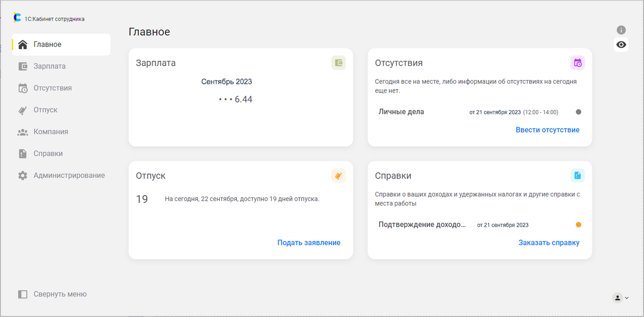Image resolution: width=644 pixels, height=317 pixels.
Task: Open the info icon at top right
Action: coord(621,30)
